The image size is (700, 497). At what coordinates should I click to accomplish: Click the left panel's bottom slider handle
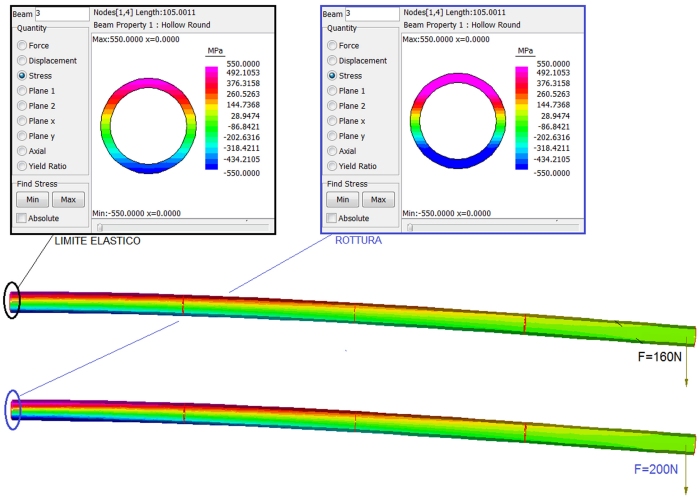tap(99, 227)
